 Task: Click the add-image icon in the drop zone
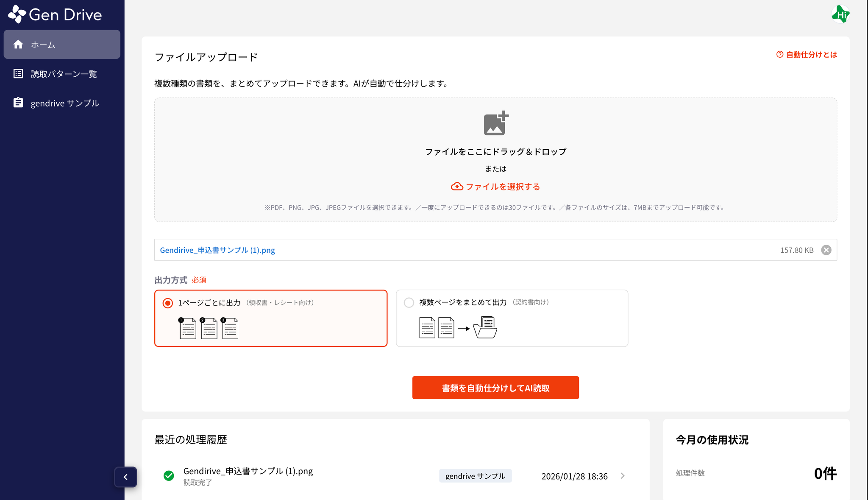click(x=495, y=123)
